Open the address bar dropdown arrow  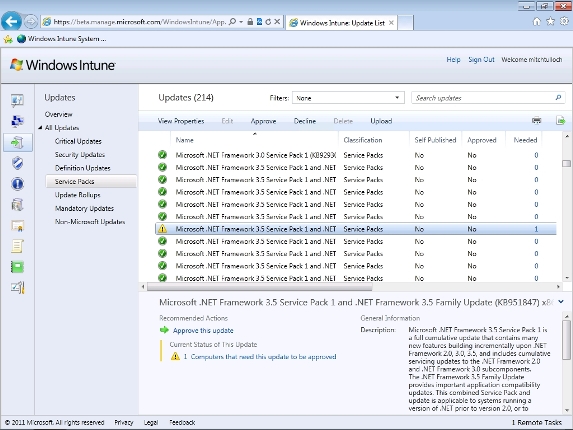click(x=241, y=22)
